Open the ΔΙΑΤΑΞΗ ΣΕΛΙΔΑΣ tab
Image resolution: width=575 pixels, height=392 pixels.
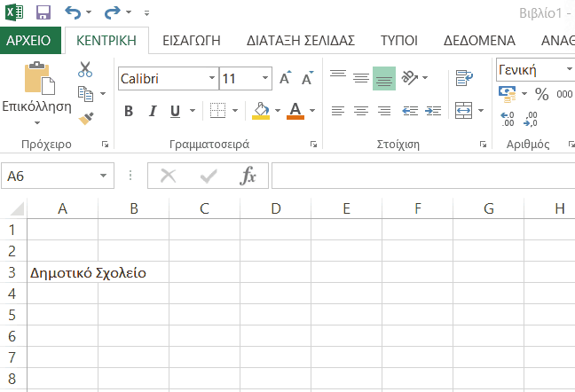point(300,41)
